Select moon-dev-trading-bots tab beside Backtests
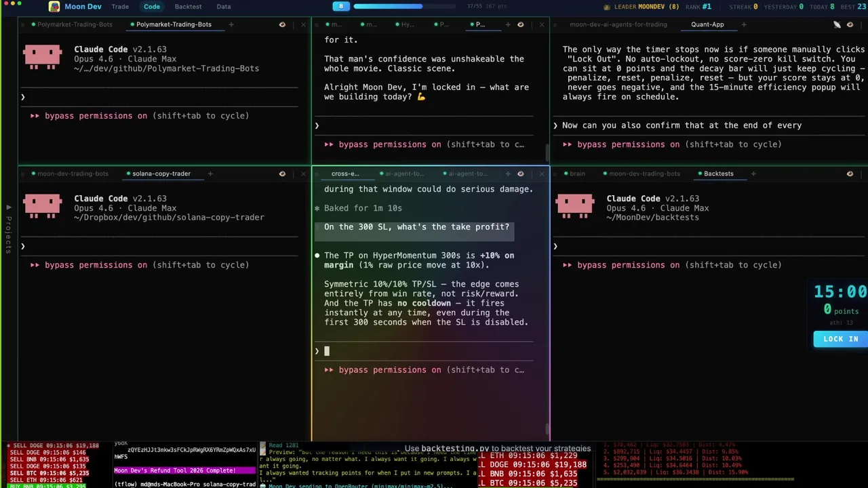 click(x=641, y=174)
